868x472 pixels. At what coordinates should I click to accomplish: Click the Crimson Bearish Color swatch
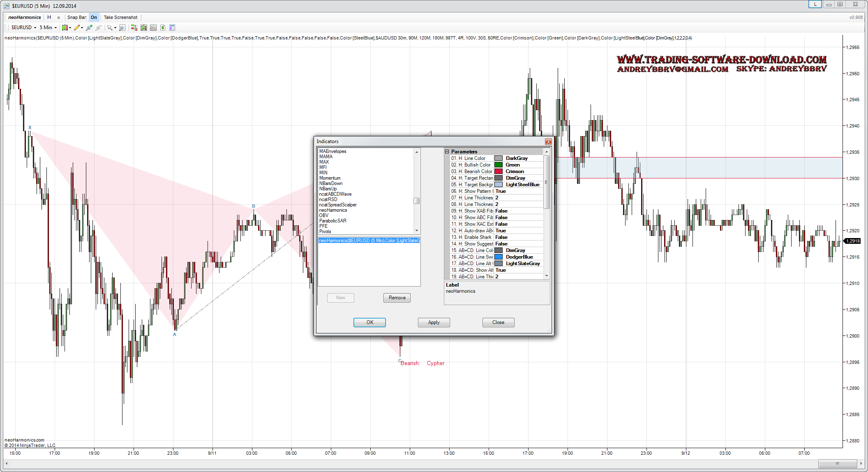(499, 171)
